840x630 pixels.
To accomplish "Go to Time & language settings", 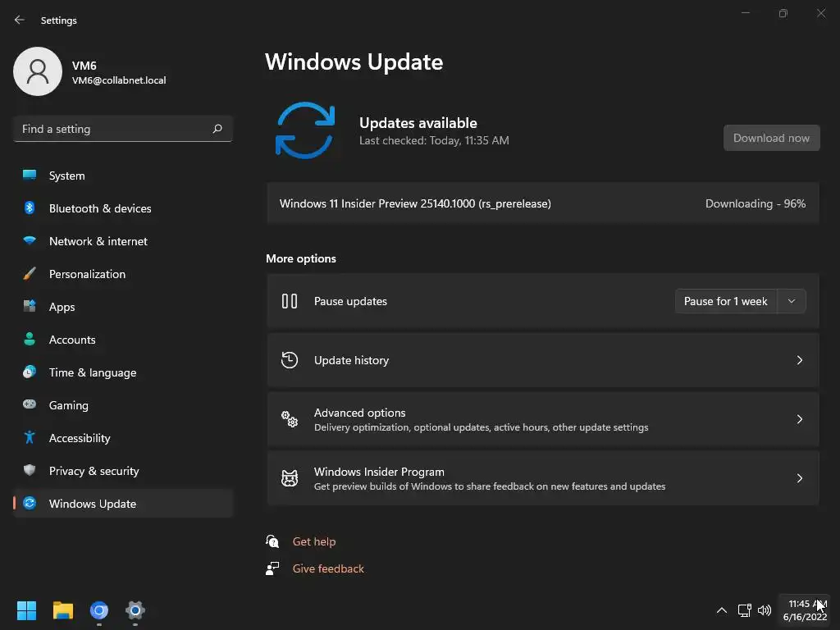I will (93, 372).
